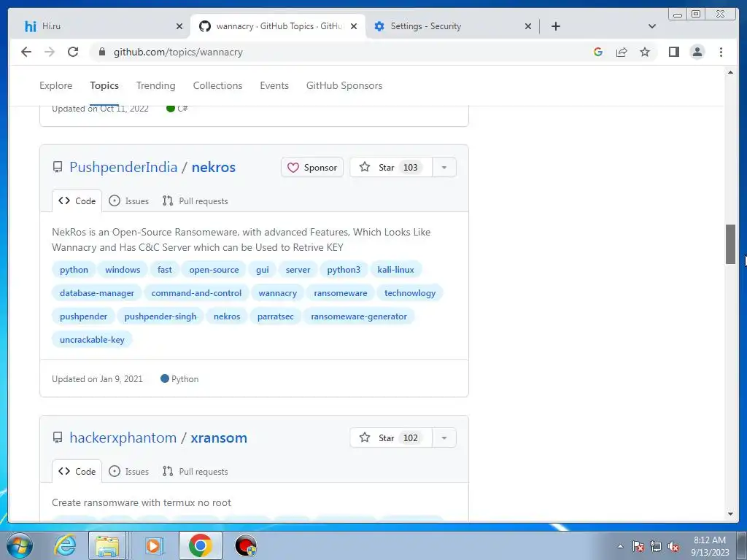Go back using the browser back arrow

coord(26,52)
